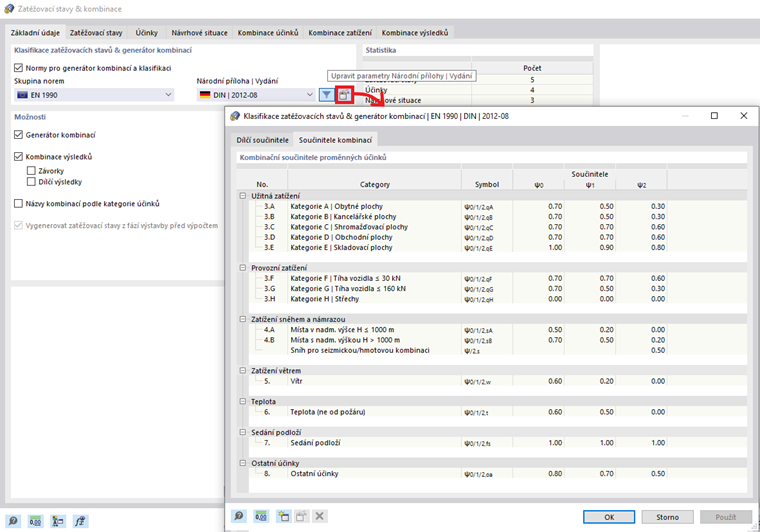This screenshot has height=532, width=760.
Task: Click the Category column header
Action: tap(374, 184)
